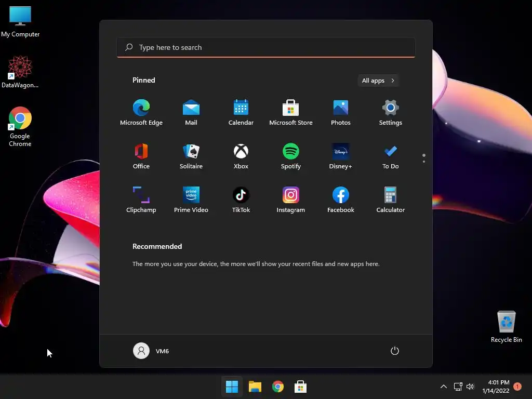The width and height of the screenshot is (532, 399).
Task: Open Spotify from the Start menu
Action: click(x=291, y=156)
